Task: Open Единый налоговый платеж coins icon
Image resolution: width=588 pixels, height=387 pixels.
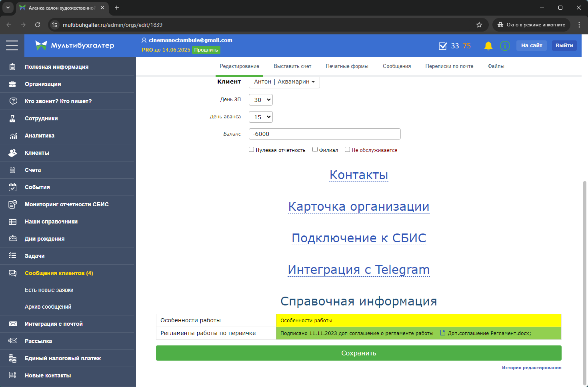Action: coord(13,359)
